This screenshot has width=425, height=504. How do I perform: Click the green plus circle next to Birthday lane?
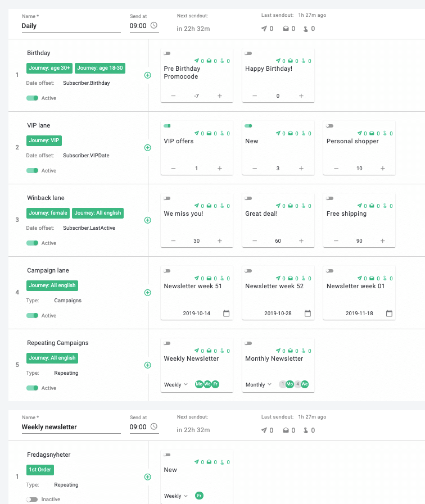pos(147,75)
